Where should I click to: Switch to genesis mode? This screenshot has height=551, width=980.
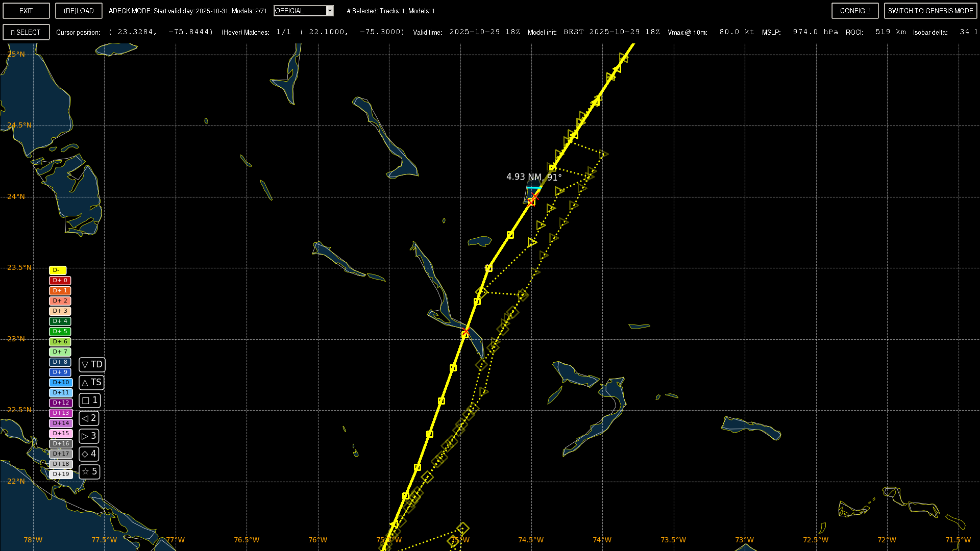930,11
